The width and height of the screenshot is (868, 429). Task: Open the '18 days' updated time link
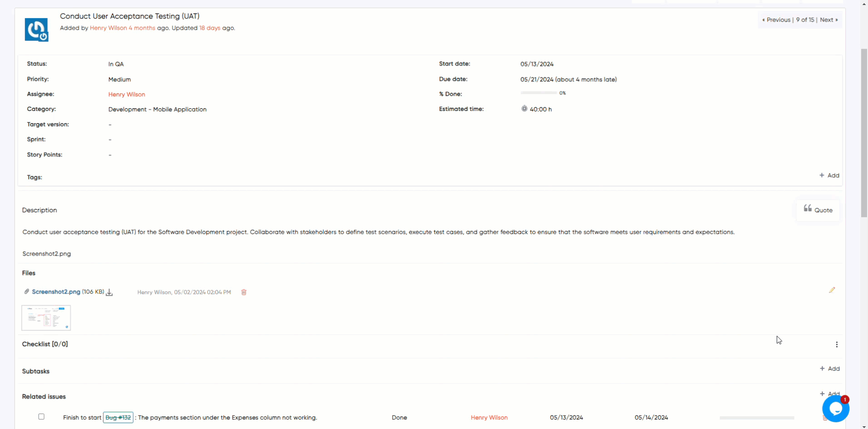point(210,28)
